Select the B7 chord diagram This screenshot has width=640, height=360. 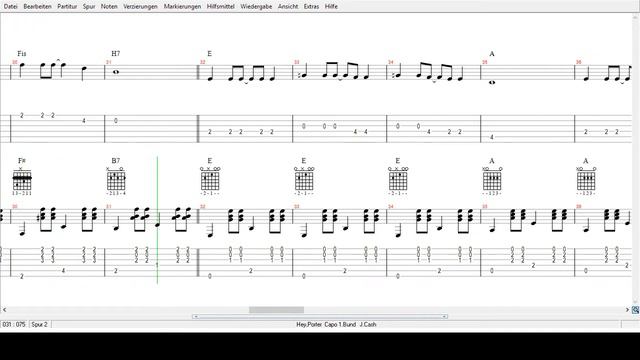tap(116, 180)
